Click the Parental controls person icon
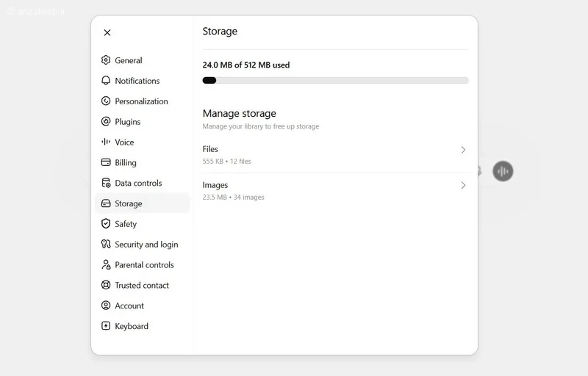Screen dimensions: 588x376 click(106, 265)
